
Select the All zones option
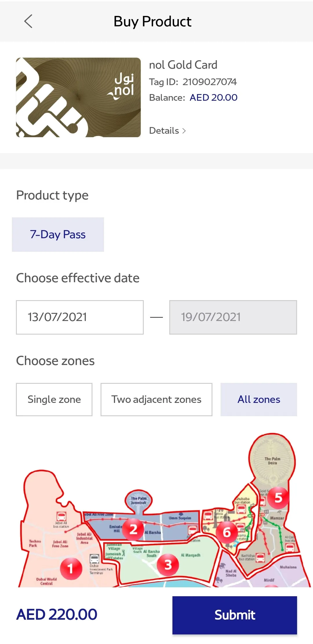[259, 399]
